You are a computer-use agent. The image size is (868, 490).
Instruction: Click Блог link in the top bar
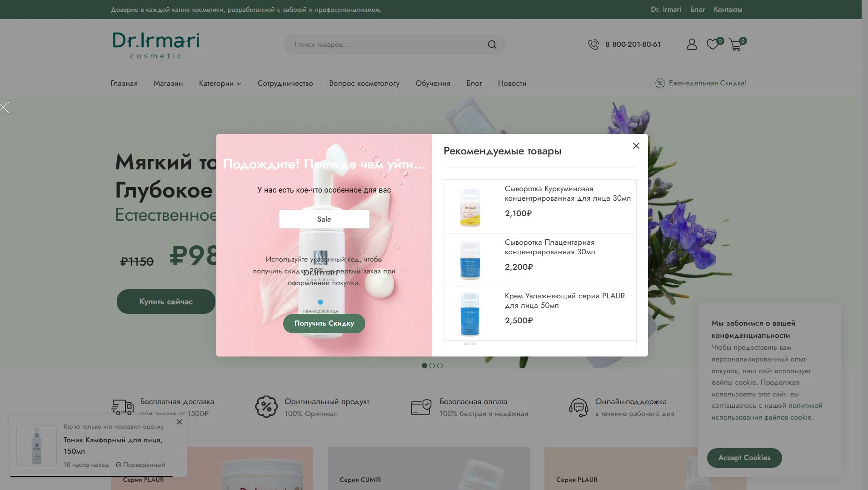[x=698, y=10]
